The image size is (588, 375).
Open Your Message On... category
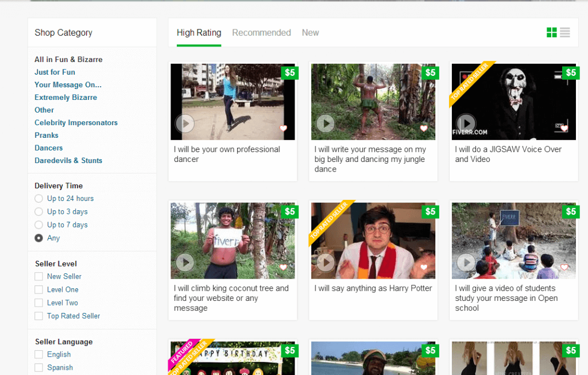coord(68,85)
